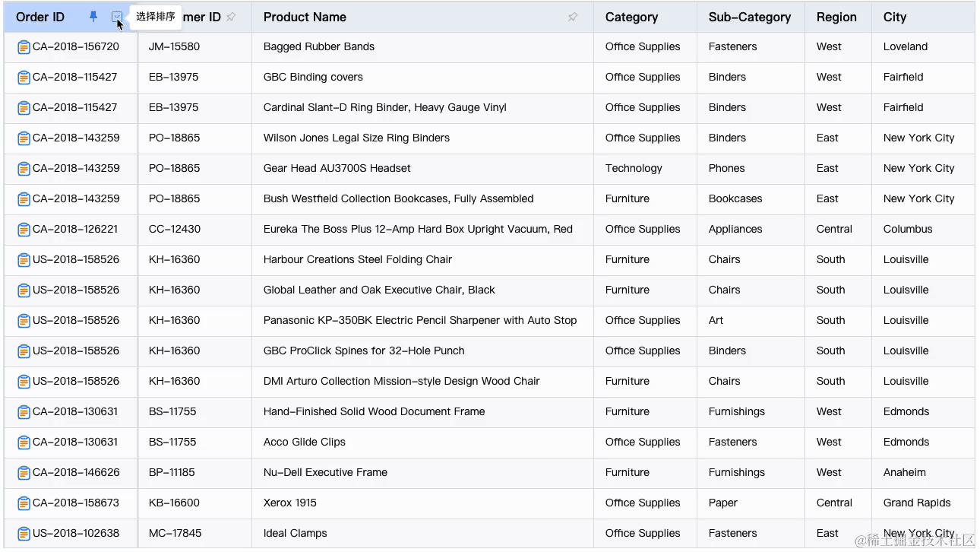Click the Region column header
The width and height of the screenshot is (980, 552).
(x=836, y=17)
